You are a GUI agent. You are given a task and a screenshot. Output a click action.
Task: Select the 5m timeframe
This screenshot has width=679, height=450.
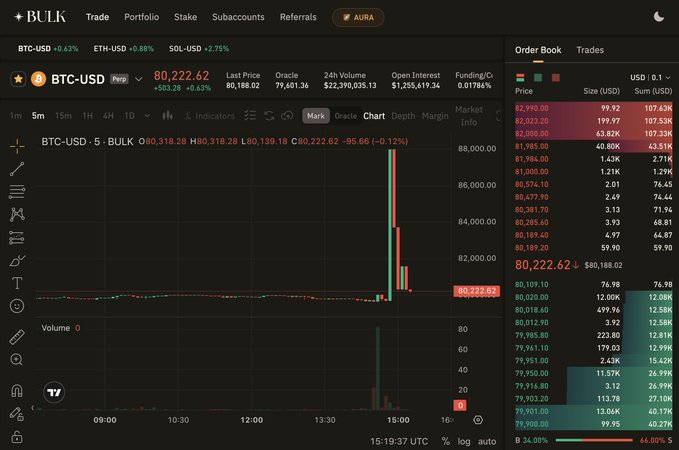38,116
